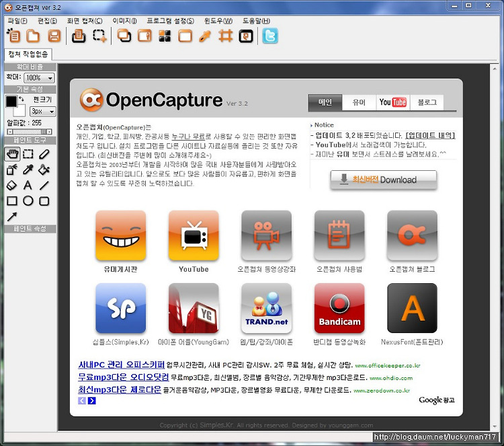The width and height of the screenshot is (504, 446).
Task: Click vertical scrollbar down arrow
Action: coord(495,426)
